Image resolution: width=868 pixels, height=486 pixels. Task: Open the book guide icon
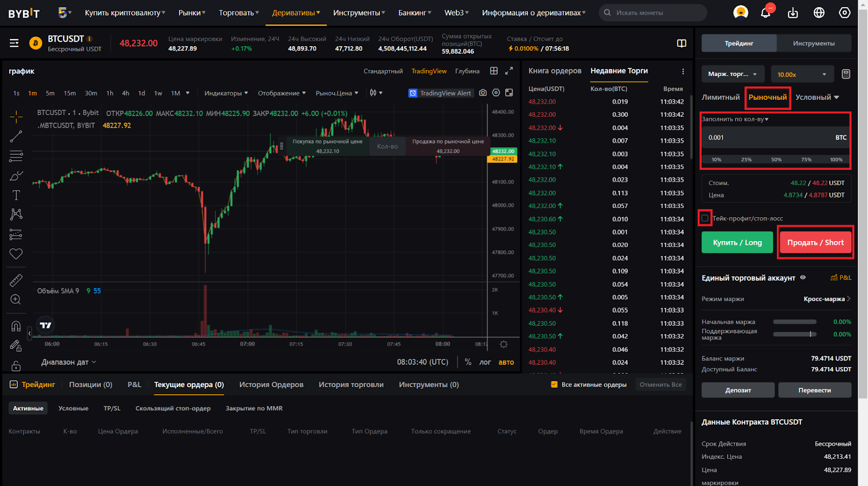(682, 43)
